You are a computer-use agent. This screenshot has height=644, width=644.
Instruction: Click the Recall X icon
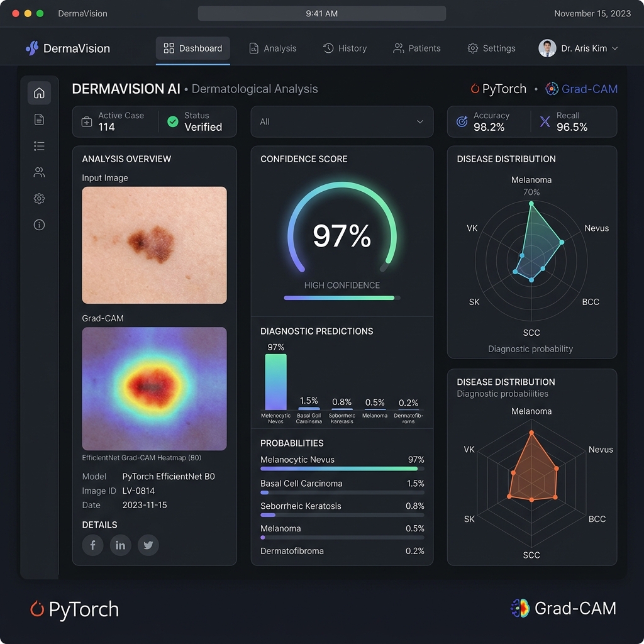tap(545, 121)
